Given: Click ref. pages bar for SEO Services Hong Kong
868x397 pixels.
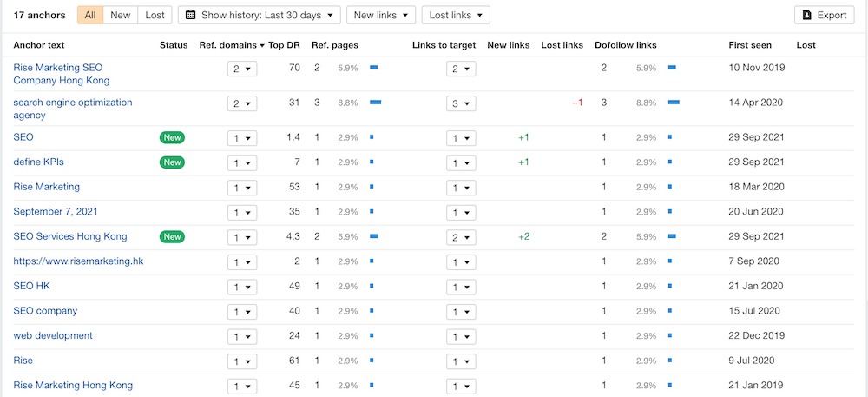Looking at the screenshot, I should [x=373, y=236].
